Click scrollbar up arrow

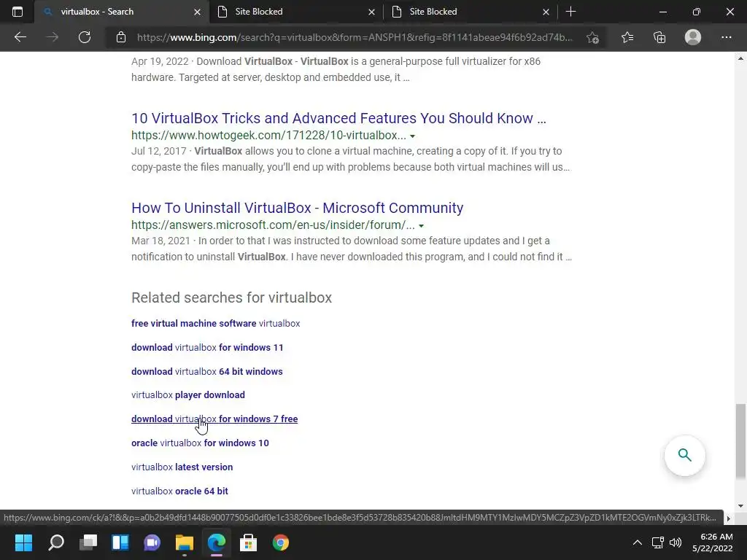point(740,58)
